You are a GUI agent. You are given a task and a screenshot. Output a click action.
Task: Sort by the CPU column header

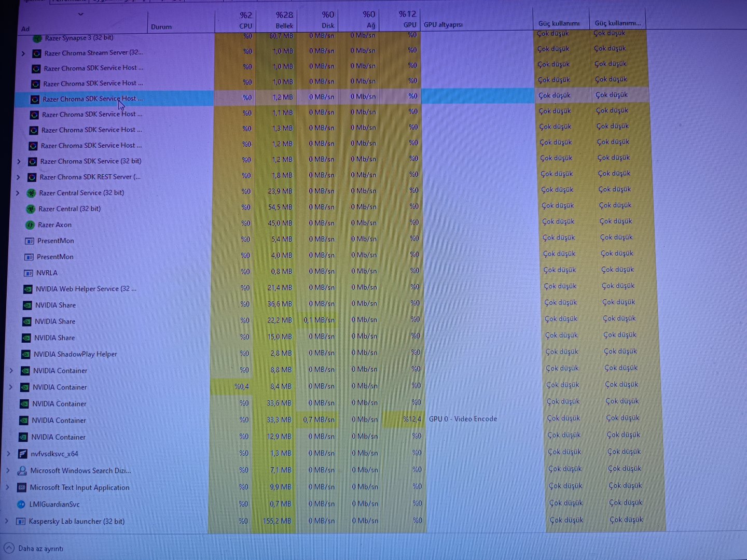pyautogui.click(x=234, y=21)
